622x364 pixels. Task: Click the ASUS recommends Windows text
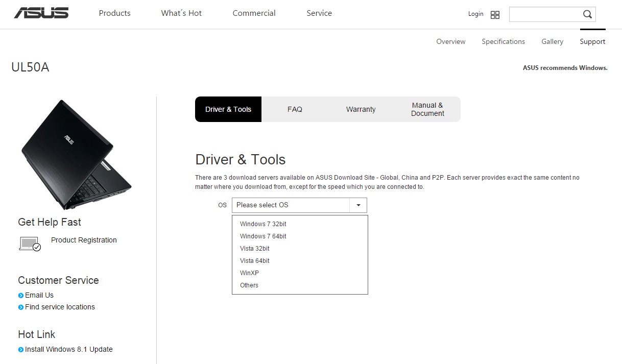565,68
